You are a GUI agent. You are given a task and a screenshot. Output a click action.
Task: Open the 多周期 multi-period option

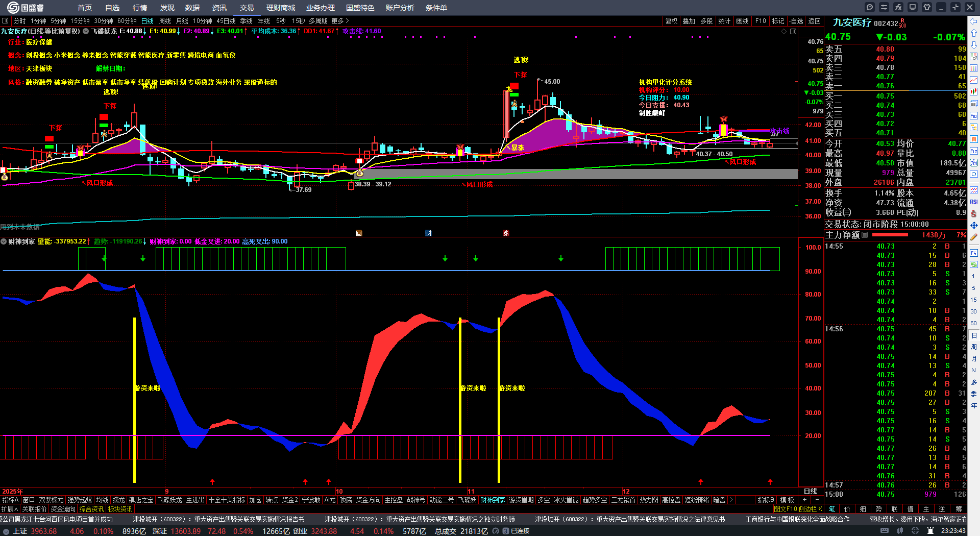click(318, 21)
